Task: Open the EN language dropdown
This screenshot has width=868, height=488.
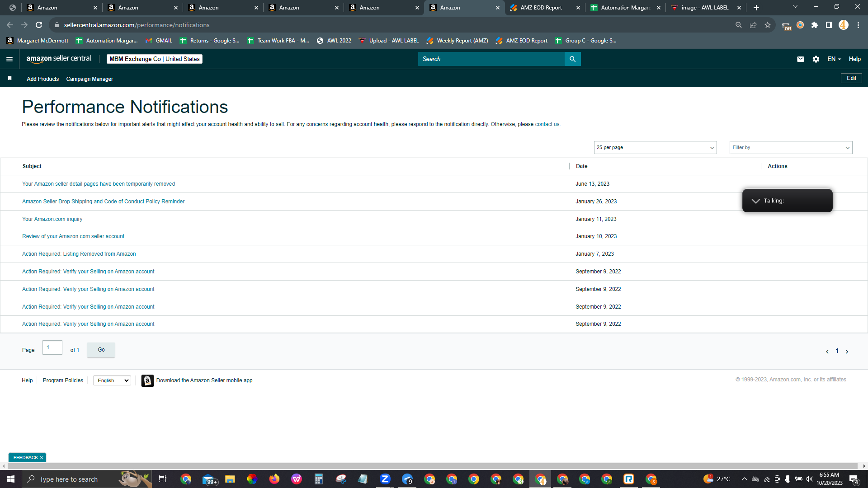Action: pyautogui.click(x=834, y=59)
